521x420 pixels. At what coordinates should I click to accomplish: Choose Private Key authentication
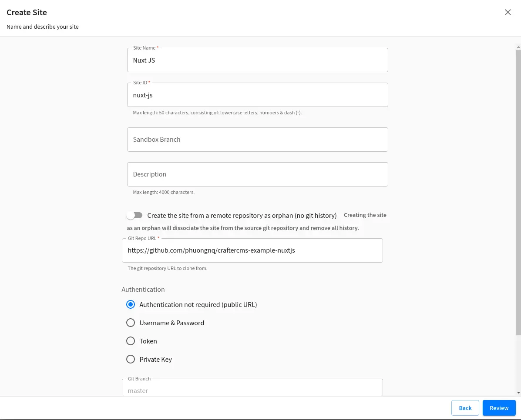(131, 360)
